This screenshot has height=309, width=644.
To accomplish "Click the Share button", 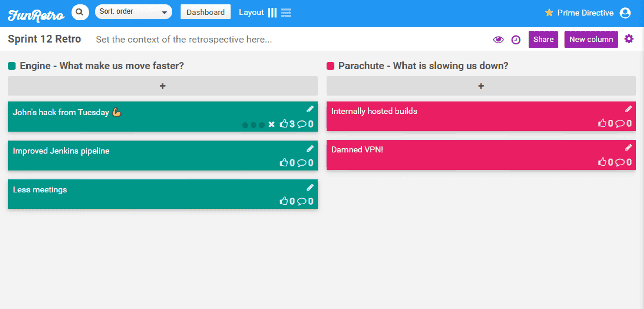I will [x=543, y=39].
